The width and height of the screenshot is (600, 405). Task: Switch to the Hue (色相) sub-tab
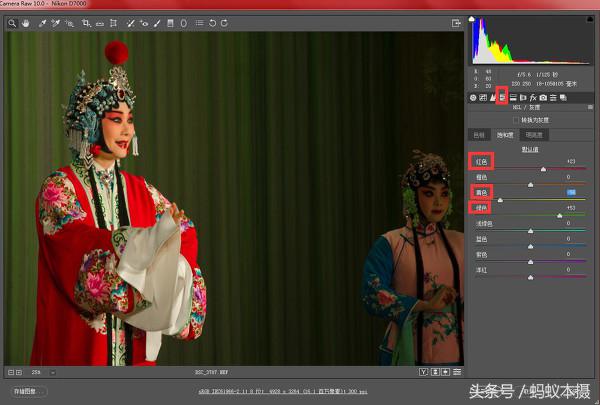click(479, 135)
